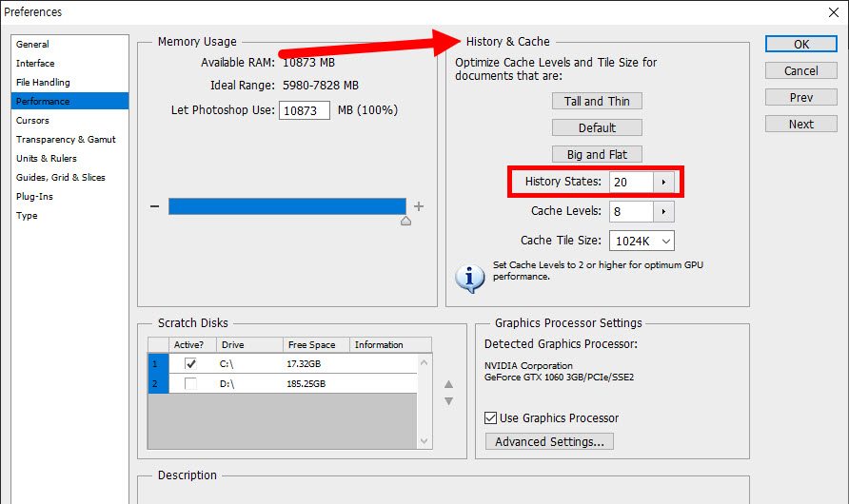Click the C:\ drive cell
This screenshot has width=849, height=504.
click(x=227, y=364)
